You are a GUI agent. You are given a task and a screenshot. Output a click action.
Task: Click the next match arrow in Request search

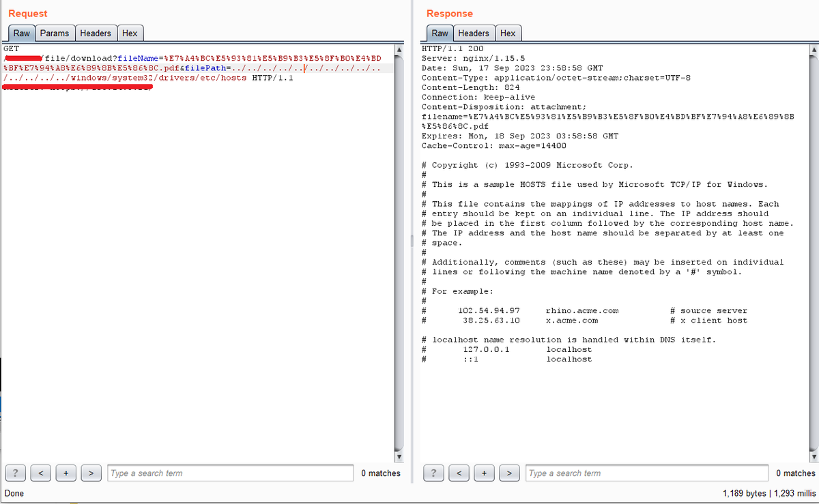pos(91,473)
